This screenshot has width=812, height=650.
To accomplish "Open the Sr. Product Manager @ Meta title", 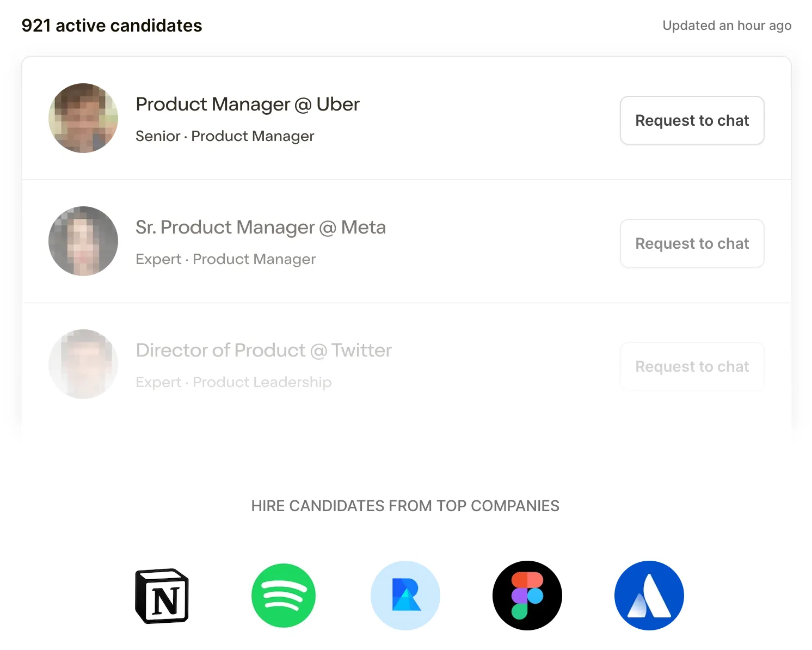I will click(x=261, y=227).
